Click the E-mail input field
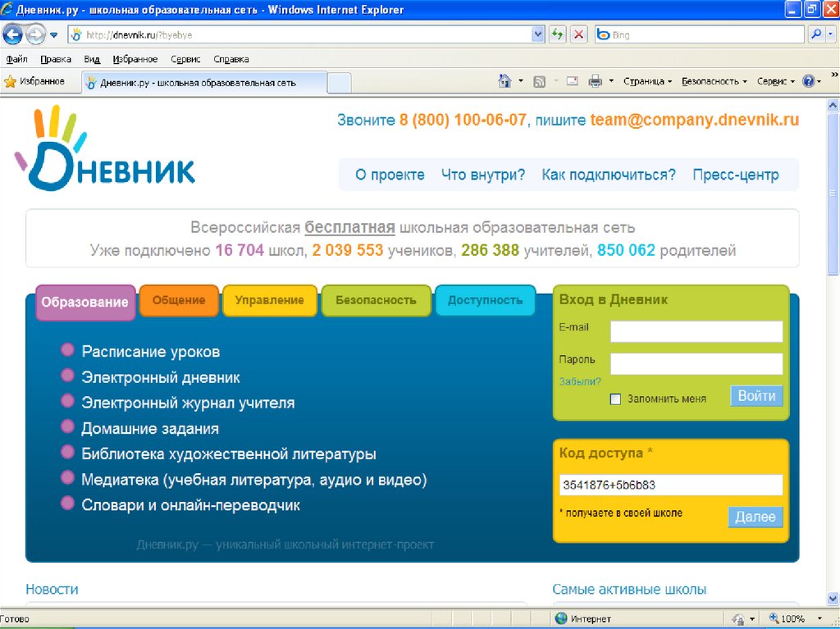 point(696,331)
